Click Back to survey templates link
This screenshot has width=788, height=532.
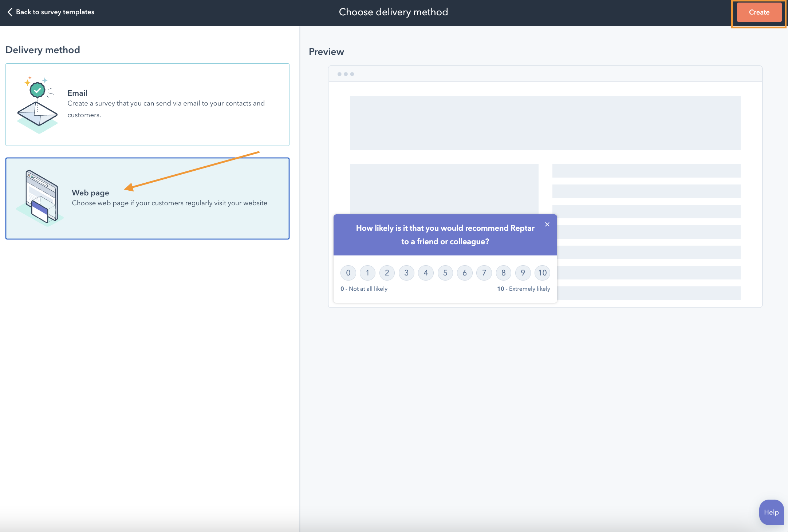pyautogui.click(x=51, y=12)
